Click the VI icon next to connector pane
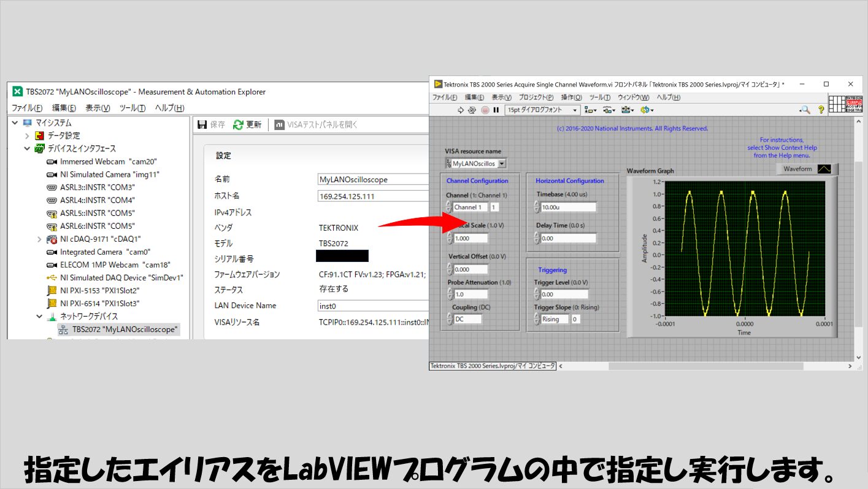 pyautogui.click(x=853, y=104)
